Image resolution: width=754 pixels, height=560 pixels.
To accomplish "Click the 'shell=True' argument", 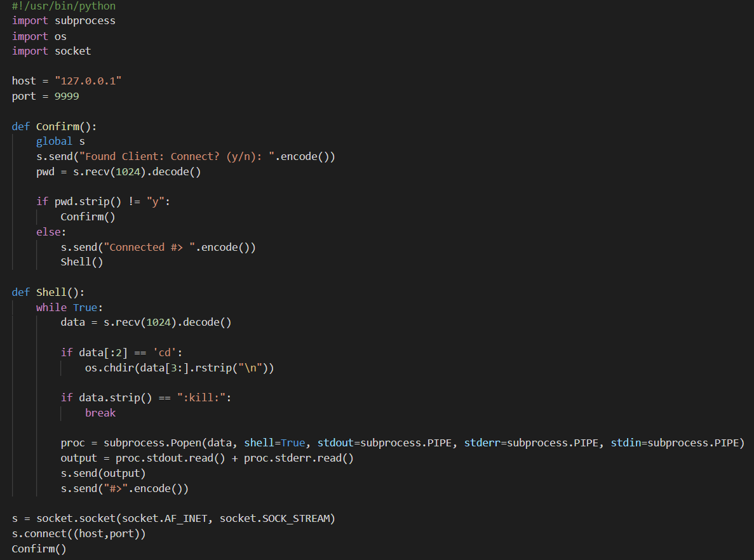I will [x=274, y=443].
